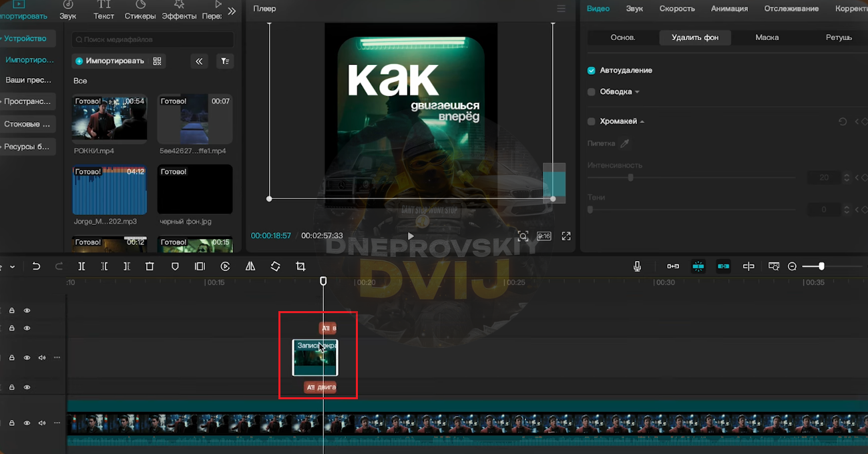The height and width of the screenshot is (454, 868).
Task: Click the Тени value stepper arrows
Action: (847, 210)
